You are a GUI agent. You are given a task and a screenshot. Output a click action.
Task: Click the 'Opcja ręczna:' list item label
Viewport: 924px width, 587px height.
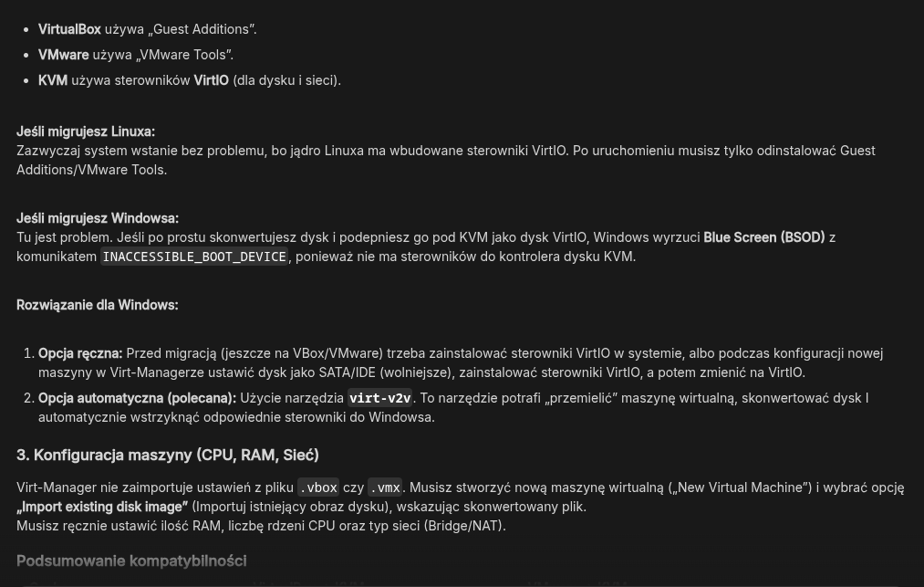[80, 353]
